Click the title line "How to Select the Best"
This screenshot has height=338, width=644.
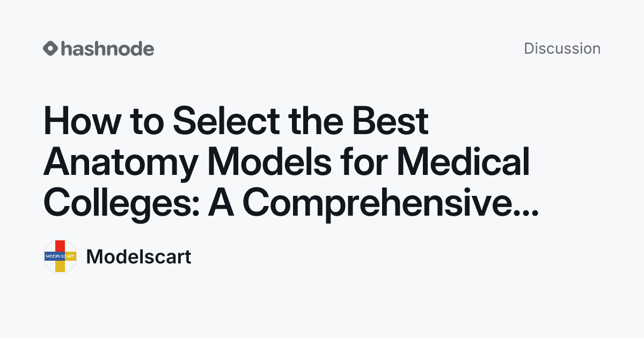(236, 122)
